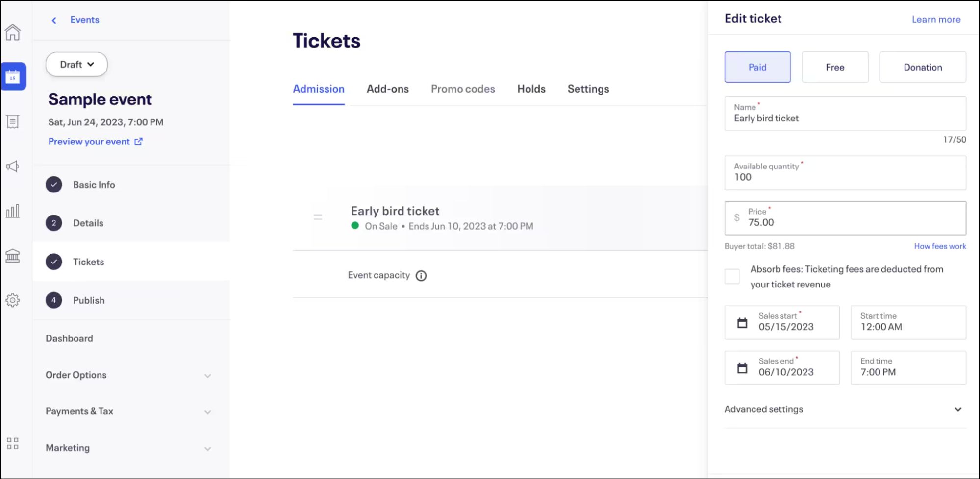Open the Home icon in left rail
Viewport: 980px width, 479px height.
13,32
